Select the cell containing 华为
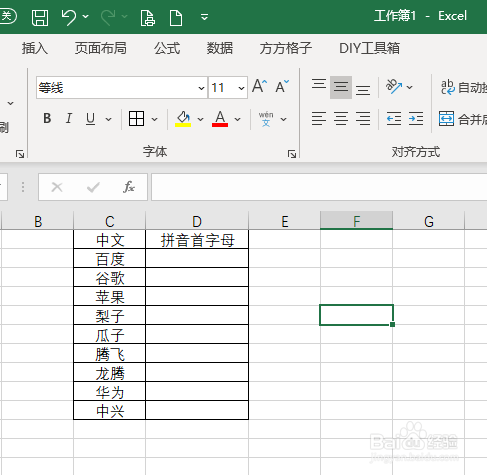The height and width of the screenshot is (475, 487). click(x=110, y=392)
